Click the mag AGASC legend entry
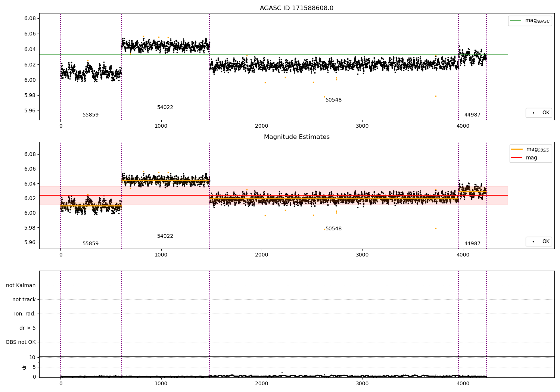This screenshot has height=392, width=560. (530, 21)
